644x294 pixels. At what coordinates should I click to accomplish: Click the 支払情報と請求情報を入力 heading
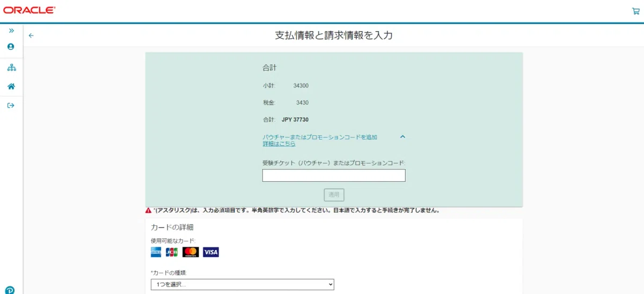pyautogui.click(x=334, y=36)
